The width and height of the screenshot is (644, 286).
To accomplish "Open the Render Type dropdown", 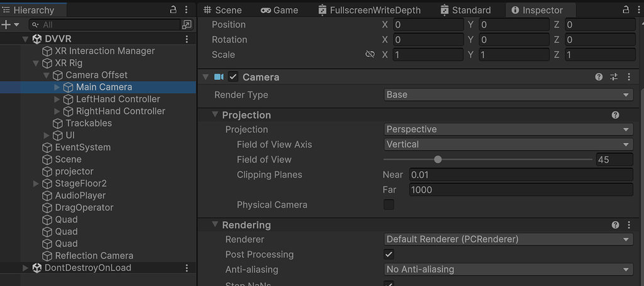I will [x=508, y=94].
